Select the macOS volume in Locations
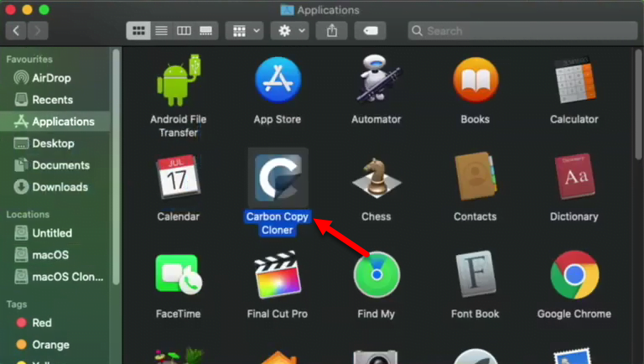644x364 pixels. click(55, 255)
